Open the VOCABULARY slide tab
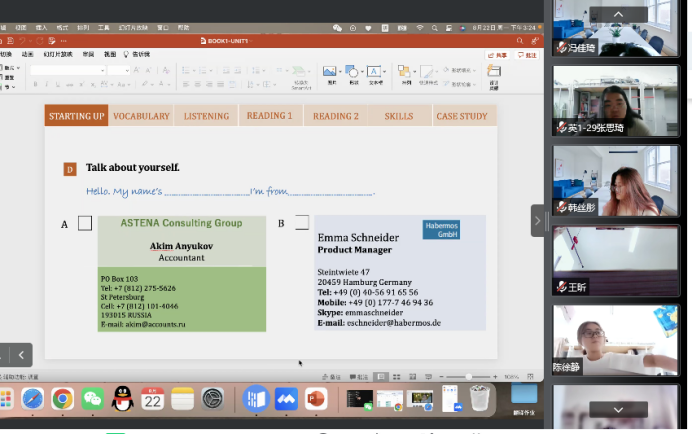 141,116
